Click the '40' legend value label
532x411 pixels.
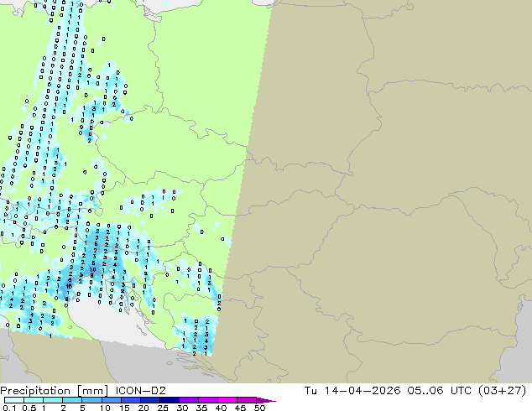[221, 408]
